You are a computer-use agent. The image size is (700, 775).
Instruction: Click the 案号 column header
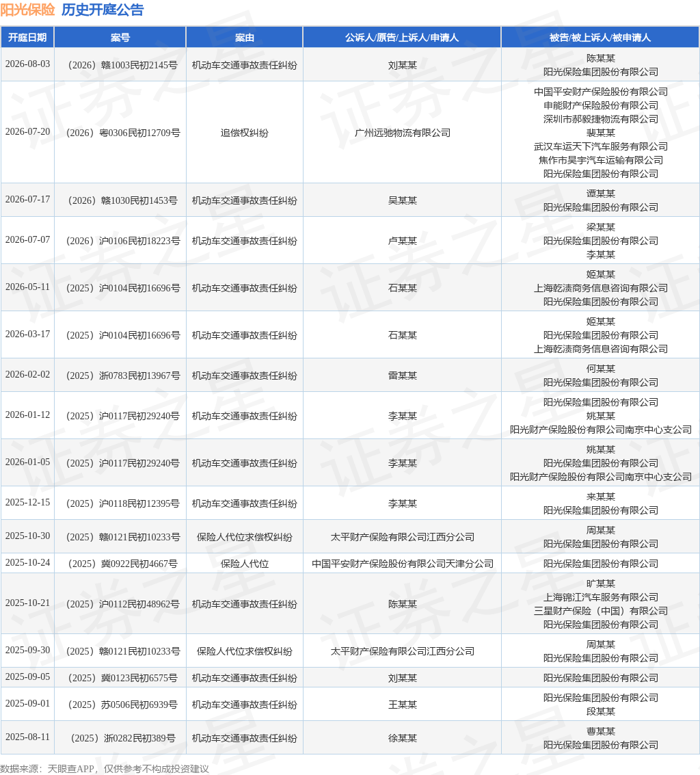pyautogui.click(x=120, y=38)
